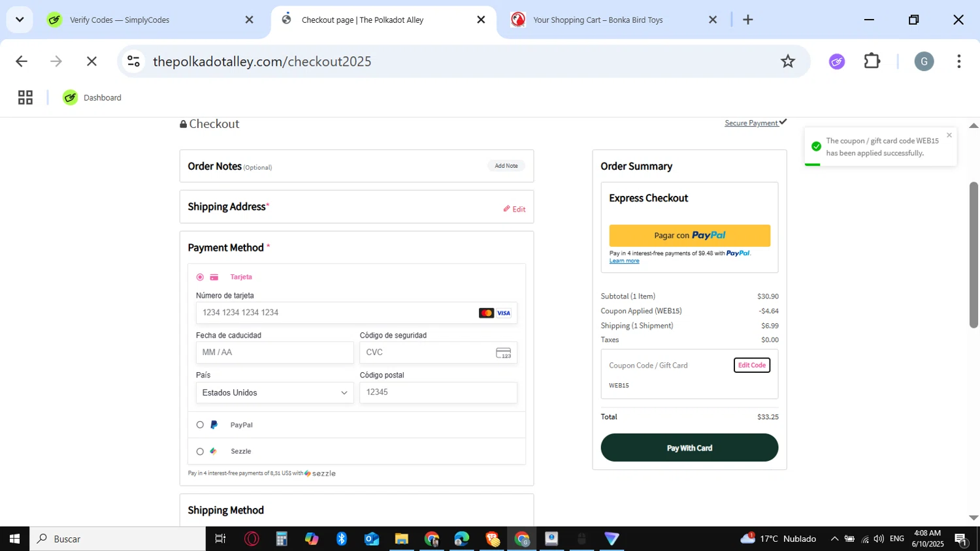Click the 17°C Nublado weather widget
Image resolution: width=980 pixels, height=551 pixels.
click(x=778, y=539)
